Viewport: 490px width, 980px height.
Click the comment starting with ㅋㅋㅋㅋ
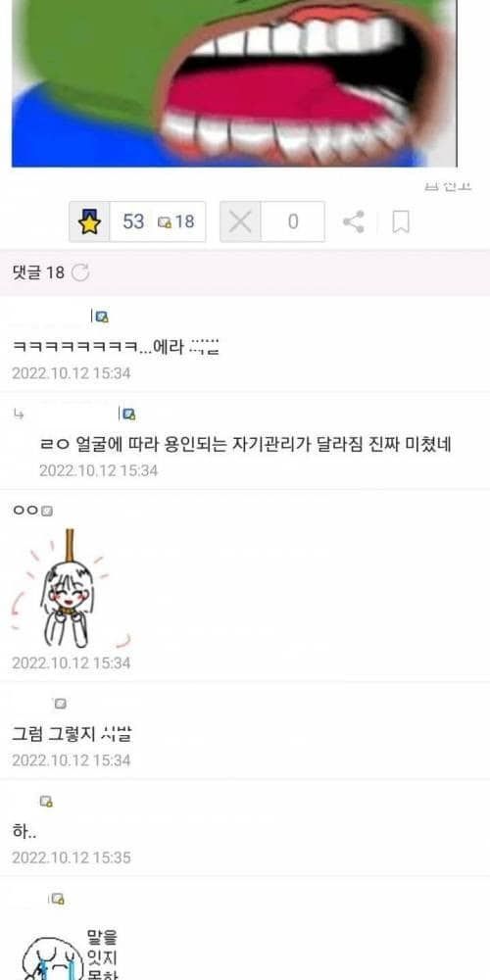click(x=116, y=346)
